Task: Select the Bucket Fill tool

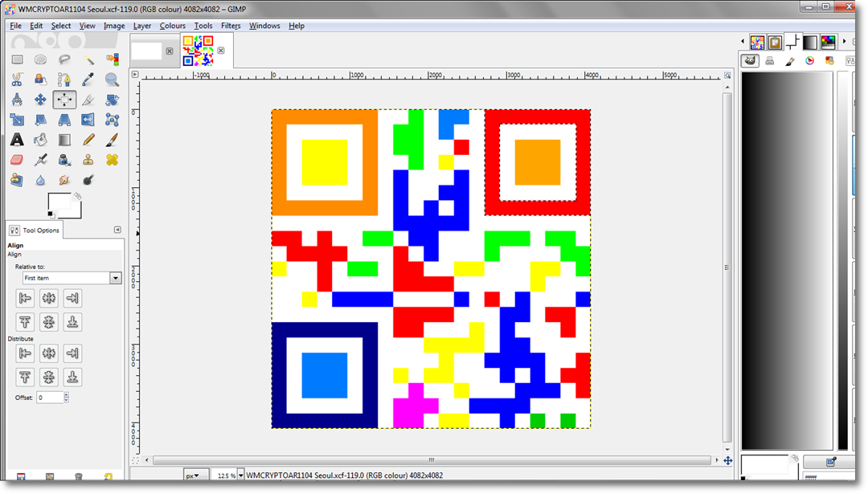Action: pos(40,140)
